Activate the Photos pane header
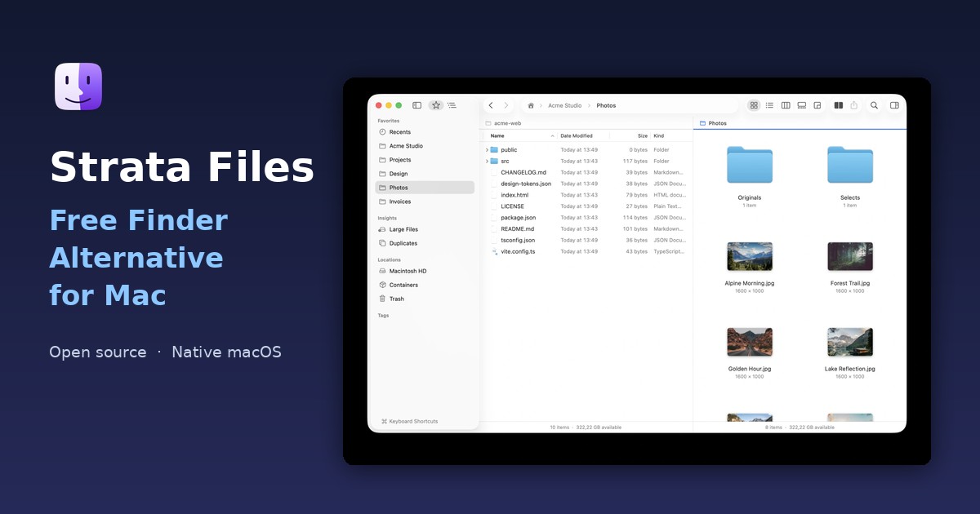Viewport: 980px width, 514px height. 800,123
